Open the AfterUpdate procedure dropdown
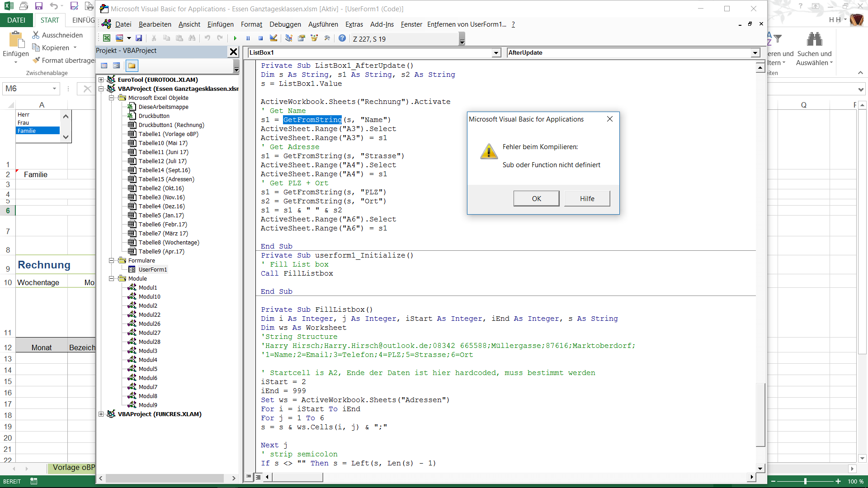Image resolution: width=868 pixels, height=488 pixels. (755, 53)
